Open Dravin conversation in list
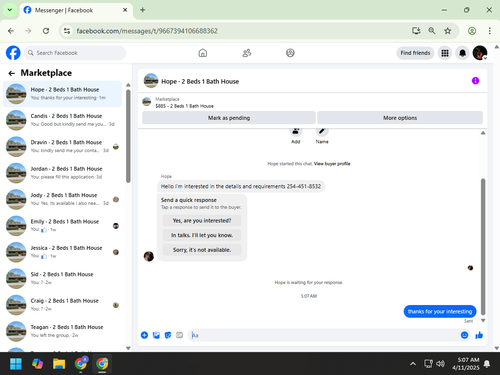 click(x=62, y=146)
